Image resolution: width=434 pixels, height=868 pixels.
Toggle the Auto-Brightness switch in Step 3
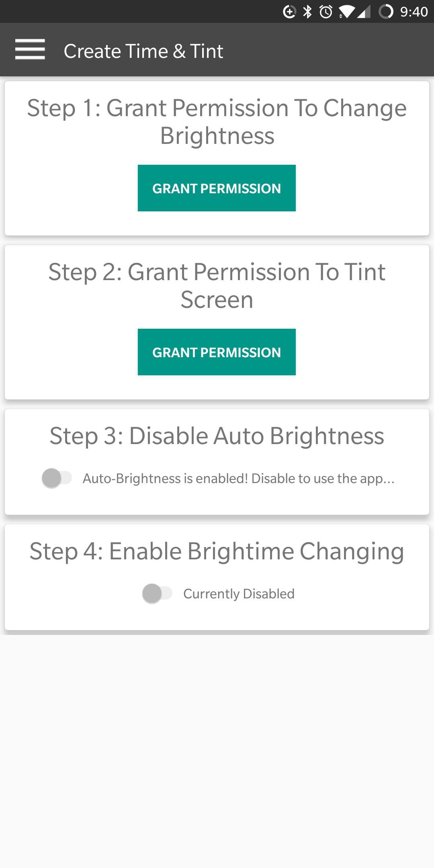pyautogui.click(x=57, y=478)
